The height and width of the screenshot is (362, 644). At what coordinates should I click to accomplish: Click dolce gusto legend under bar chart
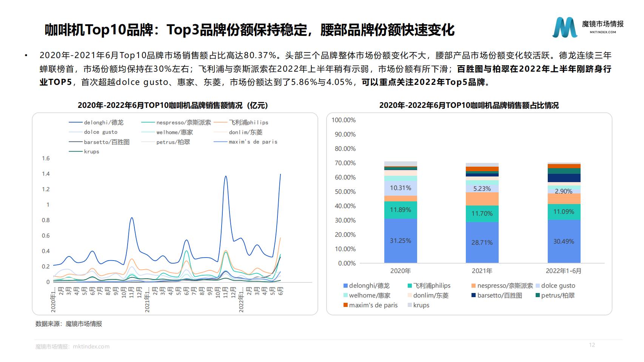point(555,286)
